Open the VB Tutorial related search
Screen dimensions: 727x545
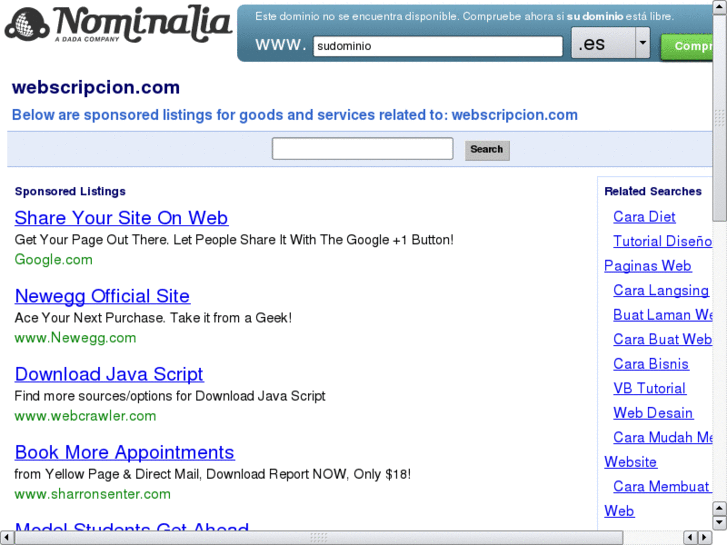(649, 388)
